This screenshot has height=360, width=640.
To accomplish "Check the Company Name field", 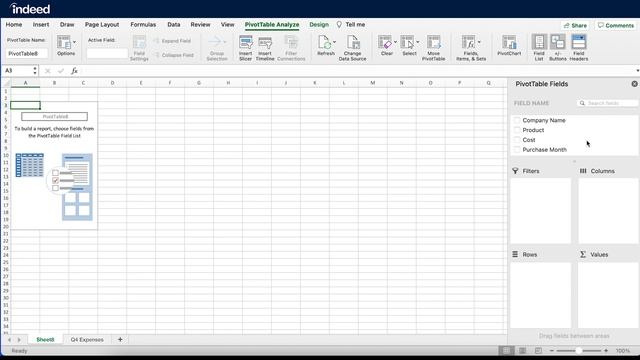I will (x=517, y=120).
